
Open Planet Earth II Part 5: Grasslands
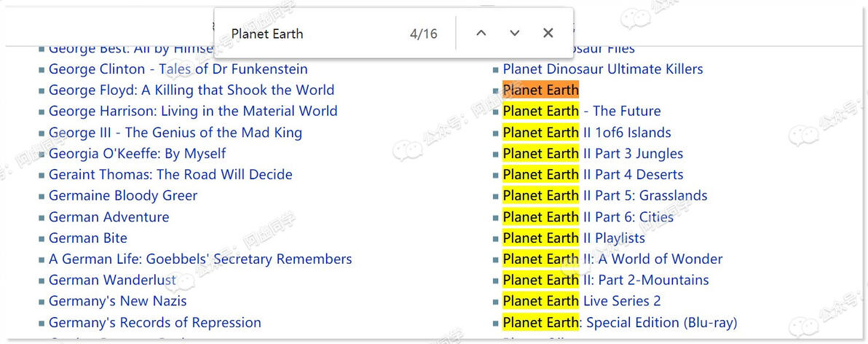click(x=605, y=195)
